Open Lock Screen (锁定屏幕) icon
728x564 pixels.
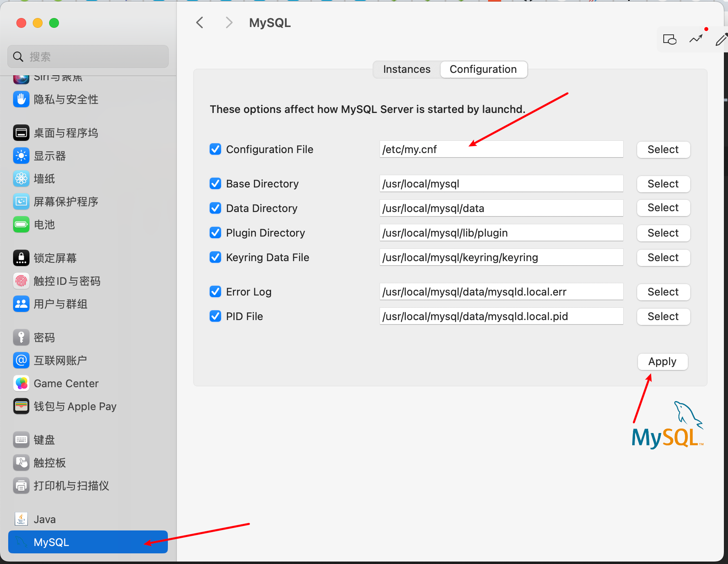pyautogui.click(x=21, y=258)
